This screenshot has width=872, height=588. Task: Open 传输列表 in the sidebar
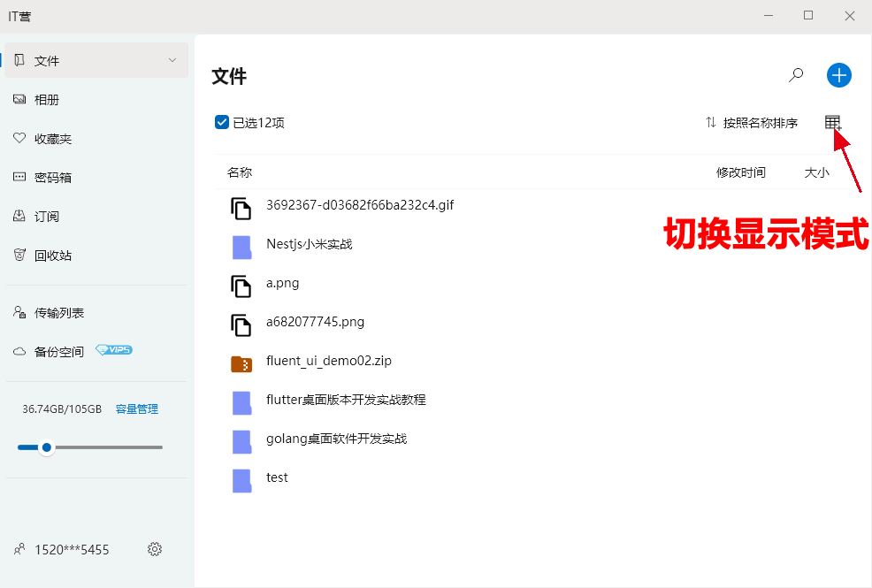(x=59, y=313)
